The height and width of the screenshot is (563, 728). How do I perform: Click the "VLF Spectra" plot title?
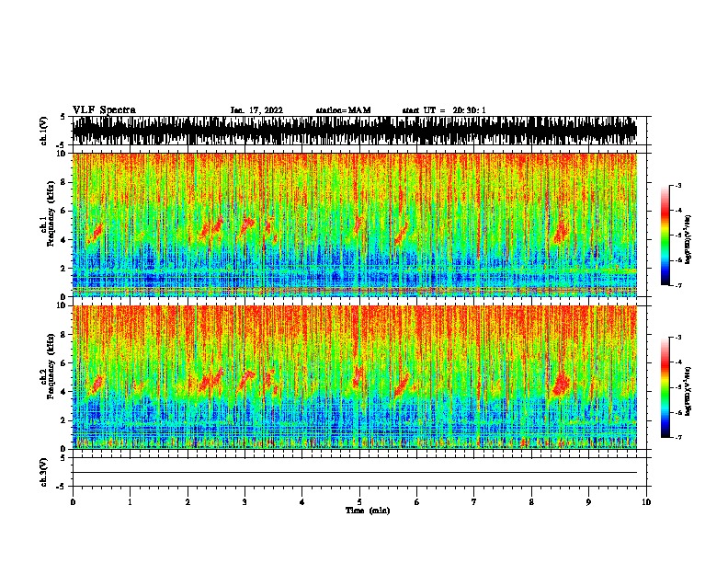pyautogui.click(x=104, y=110)
